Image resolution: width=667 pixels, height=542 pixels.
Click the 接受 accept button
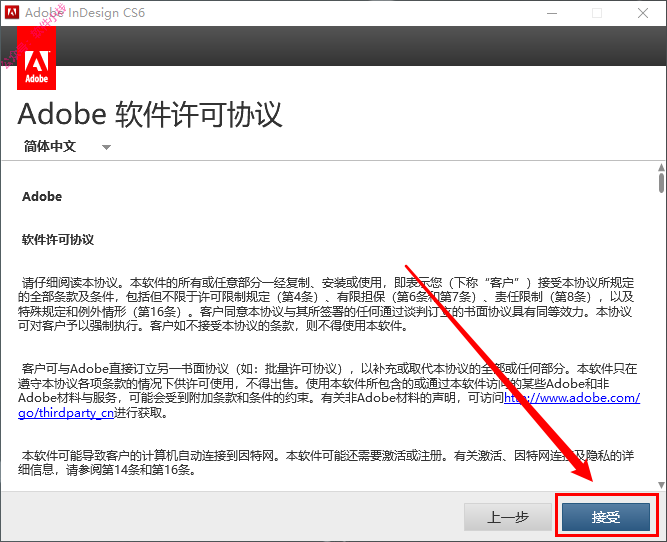606,517
